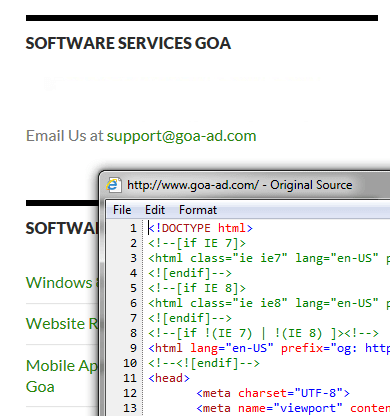Click the support@goa-ad.com email link
This screenshot has height=416, width=390.
point(181,136)
